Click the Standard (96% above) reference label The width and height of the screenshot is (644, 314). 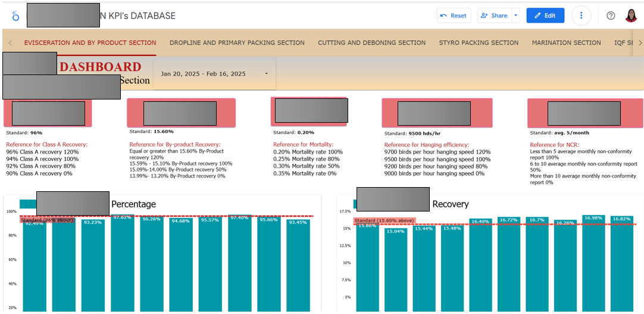point(47,220)
